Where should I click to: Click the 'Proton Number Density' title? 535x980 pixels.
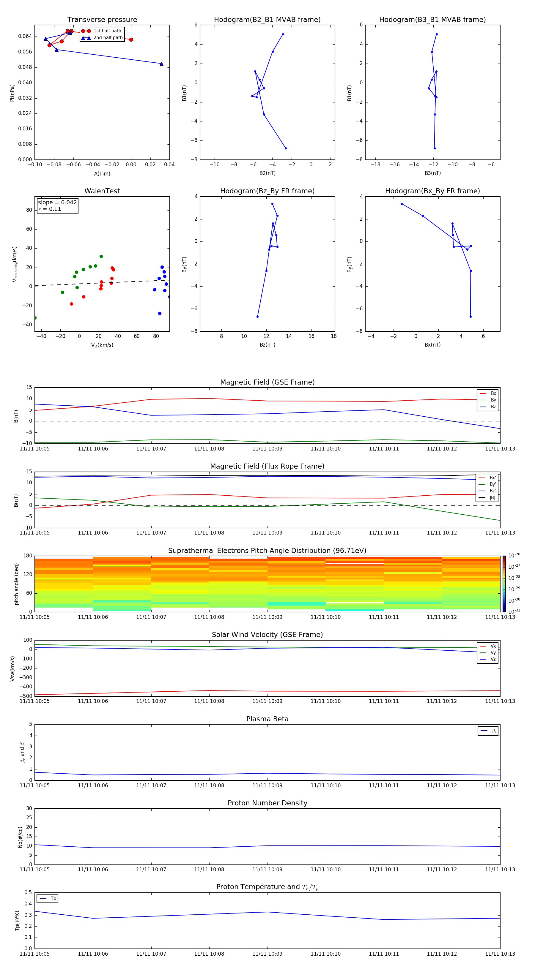click(267, 803)
